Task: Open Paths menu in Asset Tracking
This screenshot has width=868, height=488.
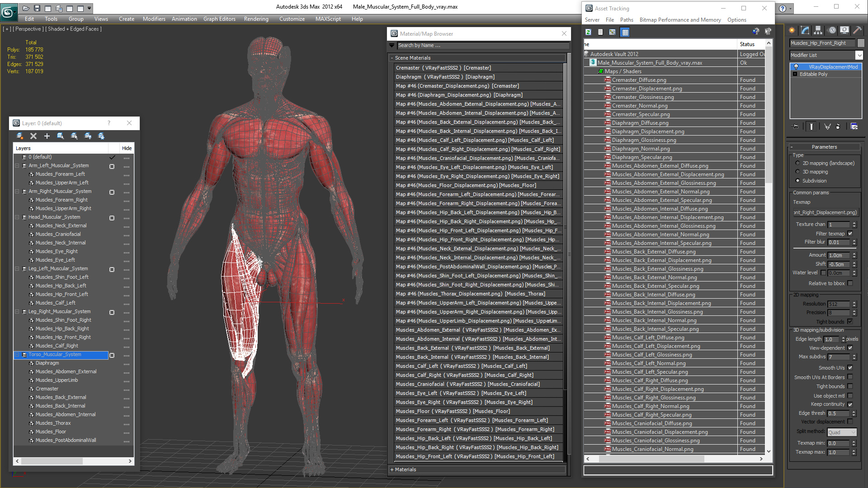Action: 627,20
